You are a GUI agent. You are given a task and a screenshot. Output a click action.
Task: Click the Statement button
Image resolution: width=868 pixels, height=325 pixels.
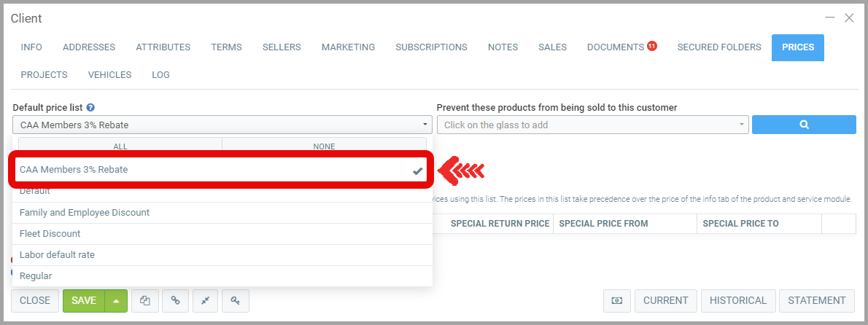(816, 300)
